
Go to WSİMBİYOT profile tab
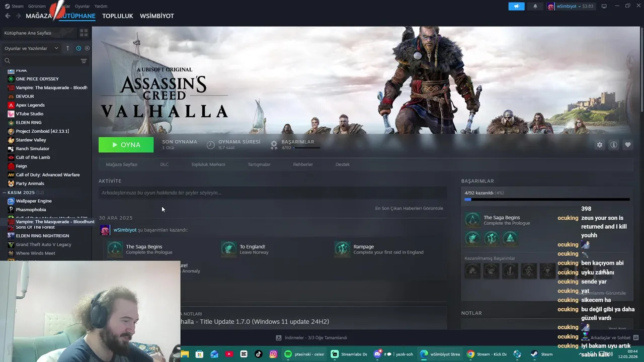click(x=157, y=16)
